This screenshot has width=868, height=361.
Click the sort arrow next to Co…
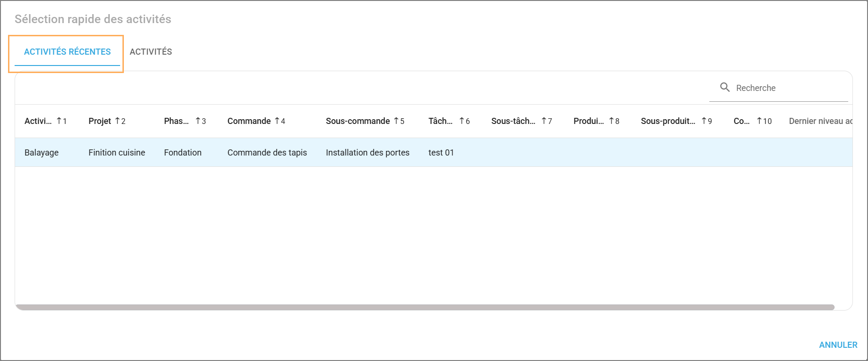[759, 121]
